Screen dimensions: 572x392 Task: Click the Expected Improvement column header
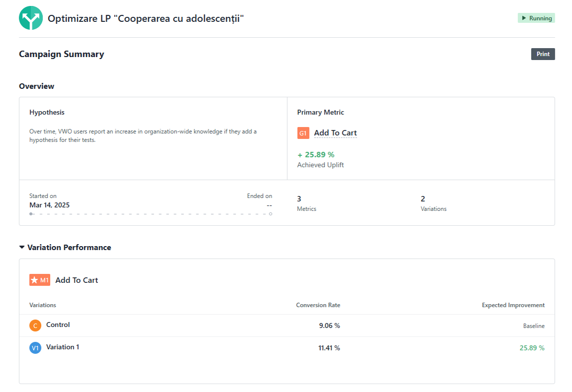click(513, 305)
